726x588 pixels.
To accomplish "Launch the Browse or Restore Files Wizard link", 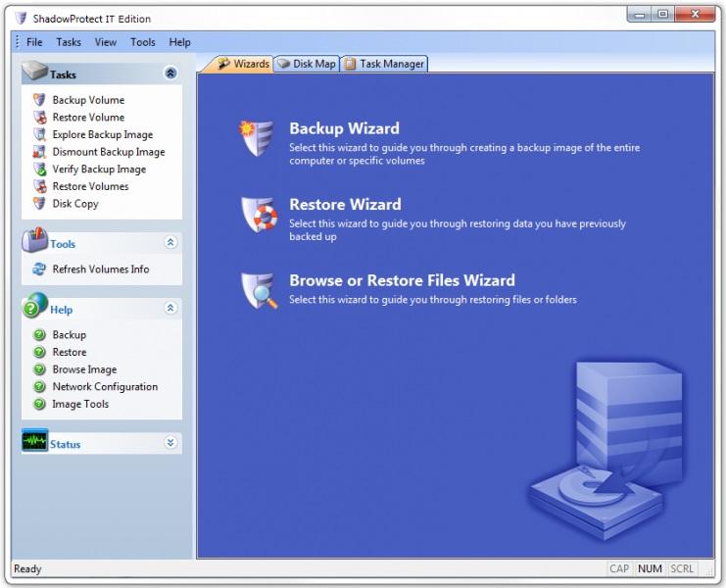I will (402, 280).
